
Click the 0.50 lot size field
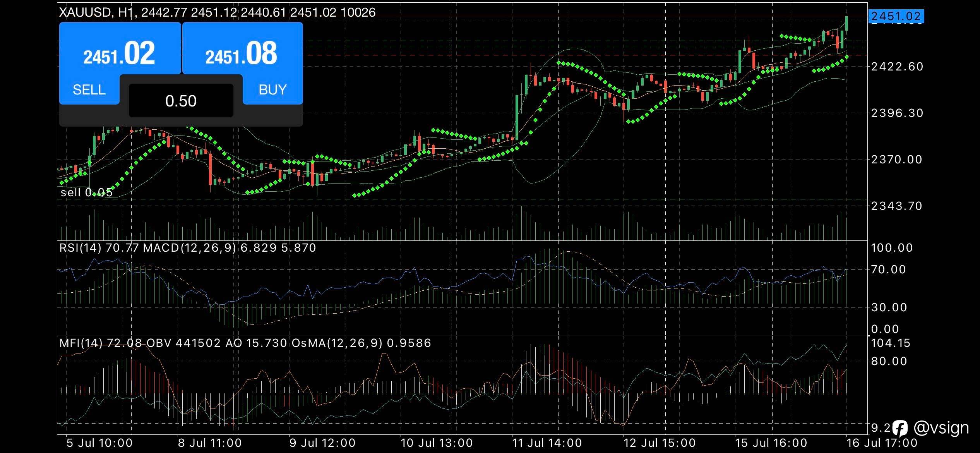click(x=181, y=101)
